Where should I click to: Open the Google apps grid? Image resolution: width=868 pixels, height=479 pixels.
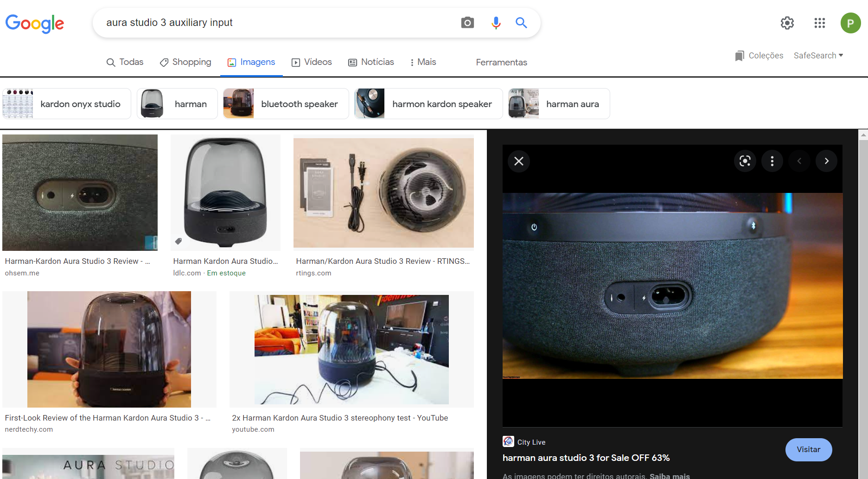pyautogui.click(x=819, y=23)
